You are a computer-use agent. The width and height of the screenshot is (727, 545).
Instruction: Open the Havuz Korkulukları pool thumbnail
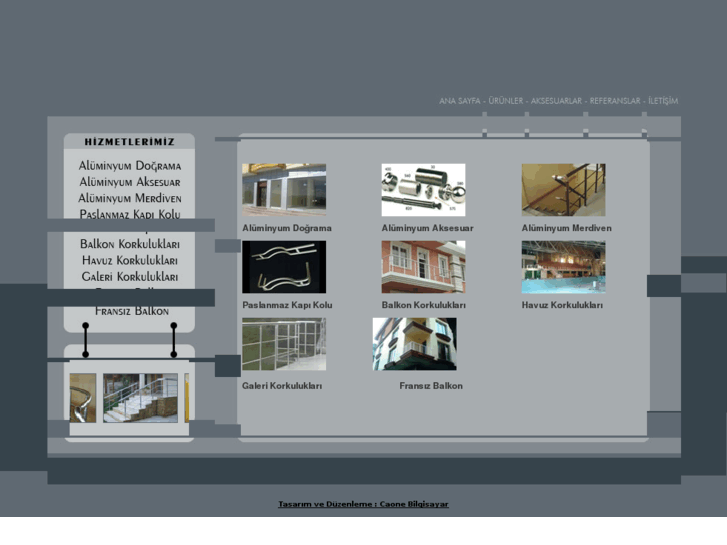[x=563, y=267]
